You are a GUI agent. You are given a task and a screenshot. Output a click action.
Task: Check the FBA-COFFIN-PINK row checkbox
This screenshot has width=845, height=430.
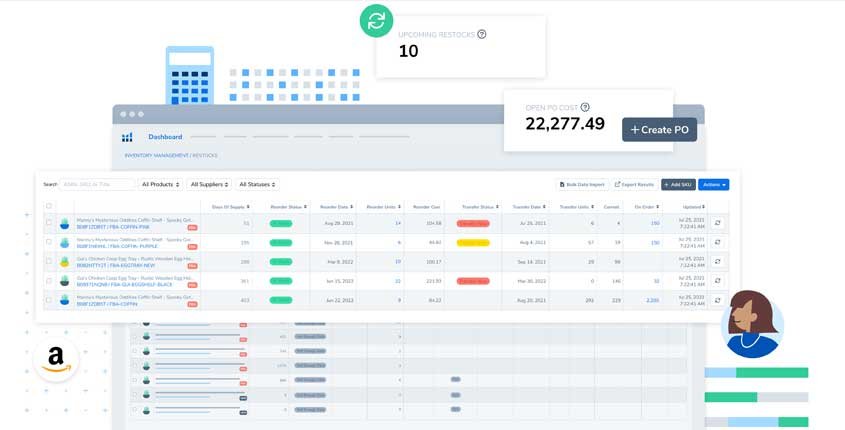point(49,223)
